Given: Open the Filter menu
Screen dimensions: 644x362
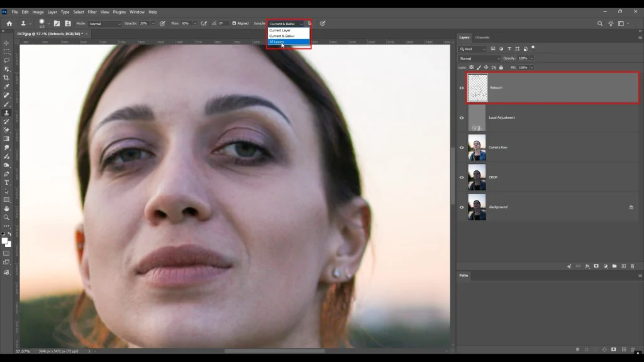Looking at the screenshot, I should coord(92,12).
